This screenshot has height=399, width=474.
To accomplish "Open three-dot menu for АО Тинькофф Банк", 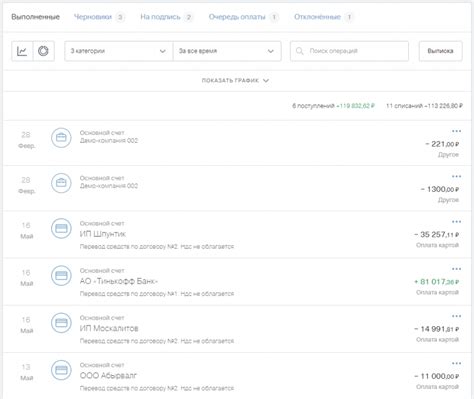I will coord(456,269).
